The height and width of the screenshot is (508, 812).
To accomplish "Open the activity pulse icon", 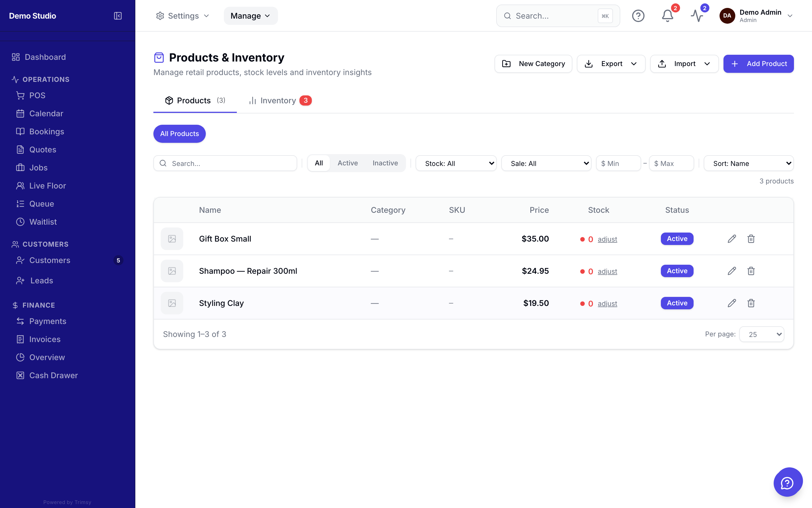I will (x=697, y=16).
